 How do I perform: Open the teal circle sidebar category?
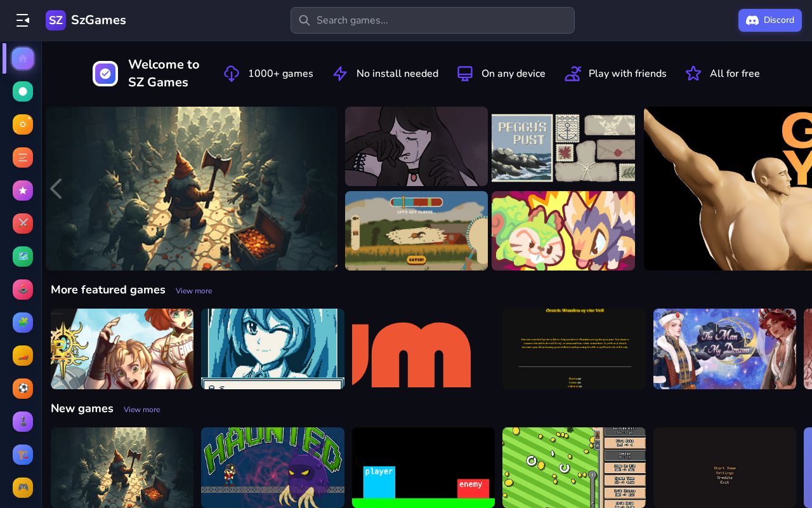click(23, 91)
